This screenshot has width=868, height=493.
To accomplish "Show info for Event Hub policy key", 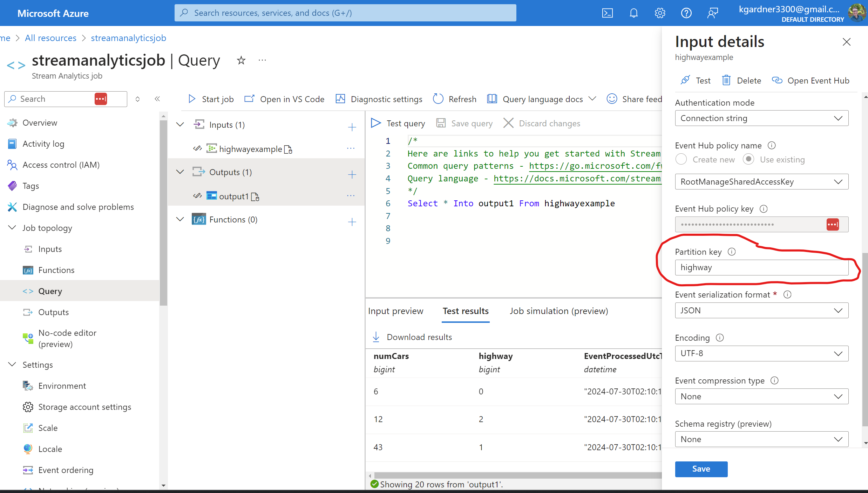I will (x=764, y=209).
